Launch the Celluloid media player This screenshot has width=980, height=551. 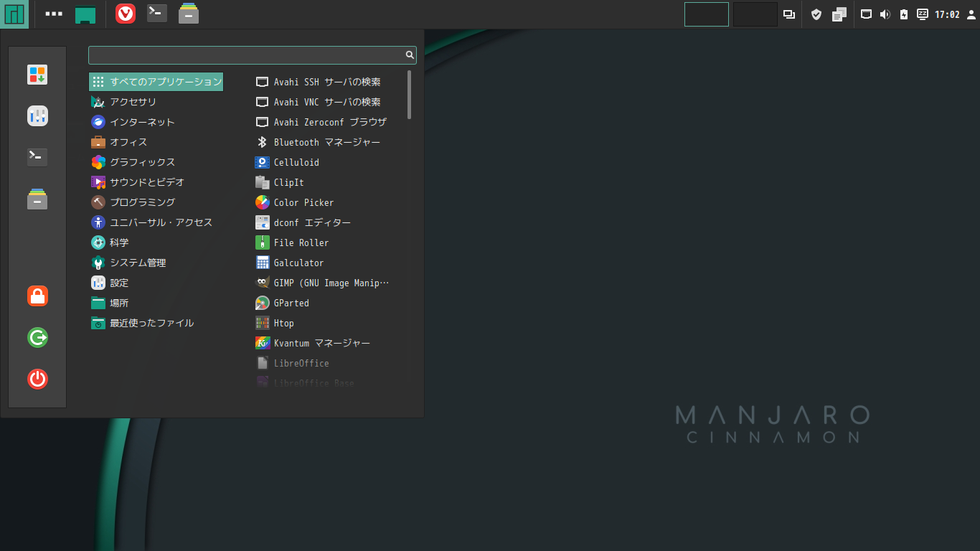tap(328, 162)
